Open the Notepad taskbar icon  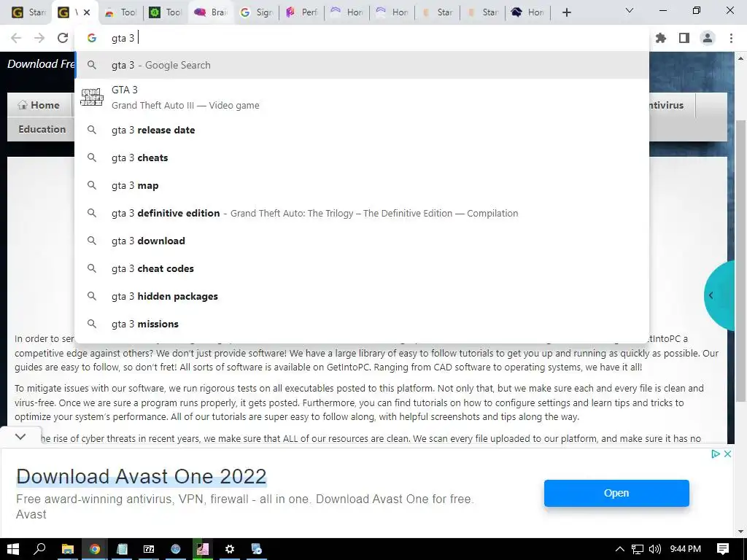pos(122,549)
